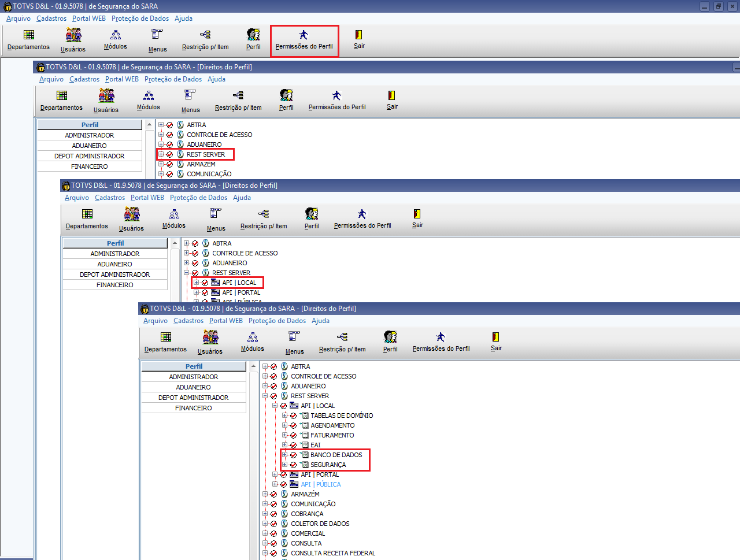Open Arquivo menu in the topmost window
This screenshot has width=740, height=560.
coord(18,18)
